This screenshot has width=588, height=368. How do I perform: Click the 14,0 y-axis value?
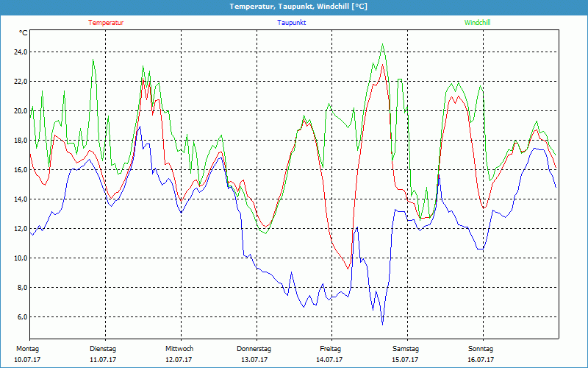click(x=21, y=199)
